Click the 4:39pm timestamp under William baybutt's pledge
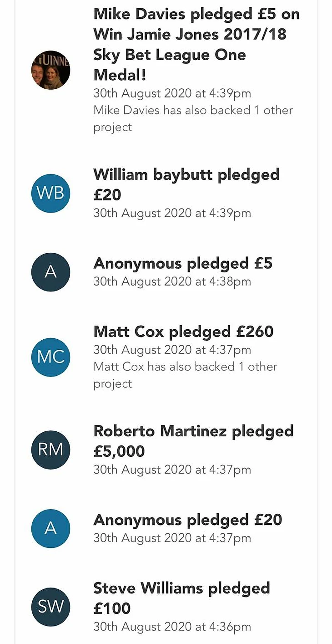Screen dimensions: 332x644 coord(172,213)
